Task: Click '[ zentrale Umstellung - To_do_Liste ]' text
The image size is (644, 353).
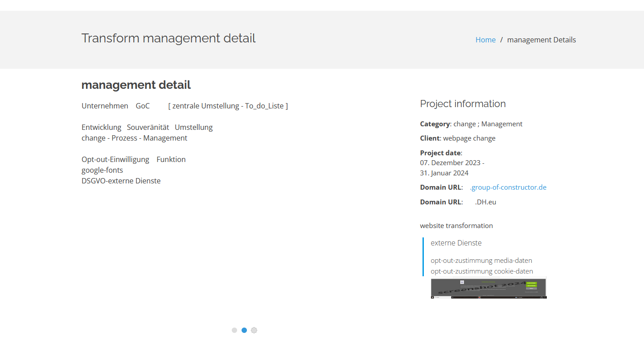Action: point(228,106)
